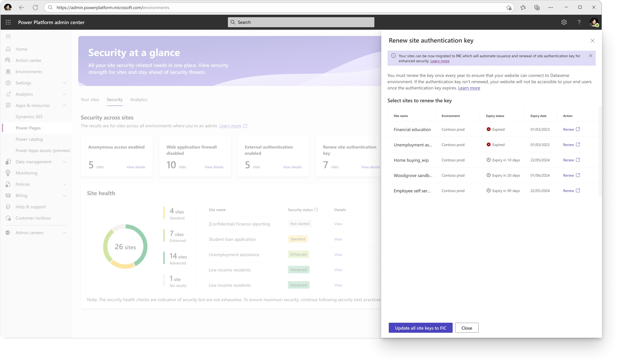The height and width of the screenshot is (364, 627).
Task: Close the Renew site authentication key panel
Action: (x=592, y=41)
